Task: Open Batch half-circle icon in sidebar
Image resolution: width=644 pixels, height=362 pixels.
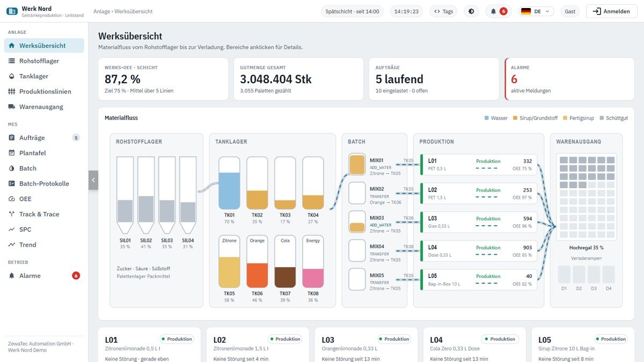Action: 12,168
